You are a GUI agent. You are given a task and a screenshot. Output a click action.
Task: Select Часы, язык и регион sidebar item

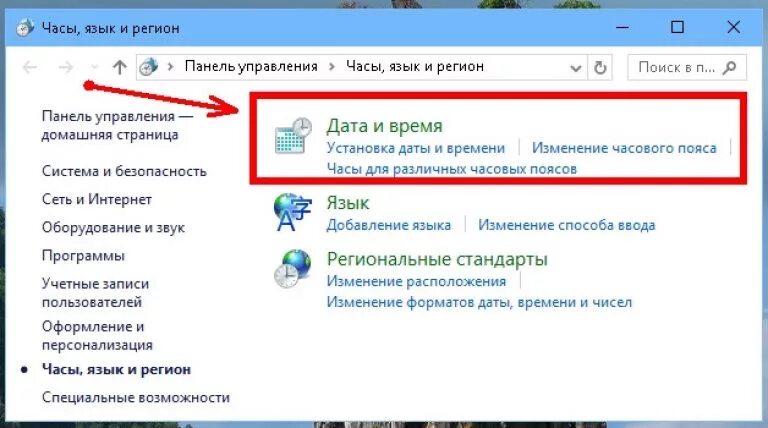[116, 369]
